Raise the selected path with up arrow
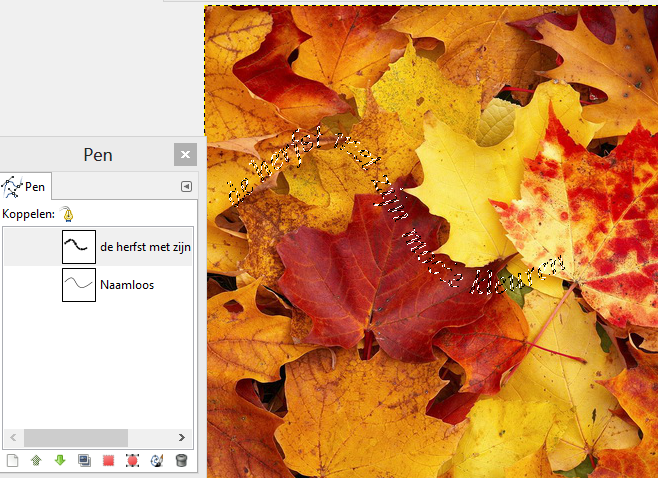Image resolution: width=658 pixels, height=478 pixels. click(37, 461)
